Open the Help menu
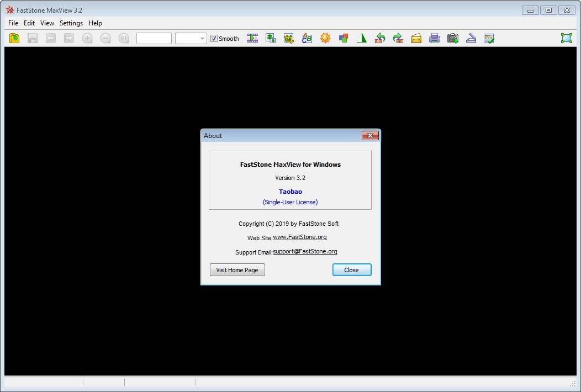581x392 pixels. click(x=95, y=23)
